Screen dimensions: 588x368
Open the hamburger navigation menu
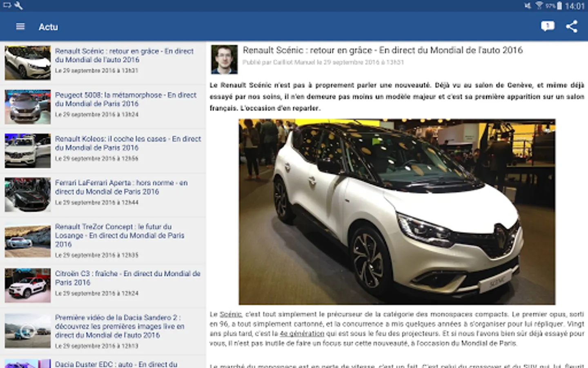tap(20, 27)
